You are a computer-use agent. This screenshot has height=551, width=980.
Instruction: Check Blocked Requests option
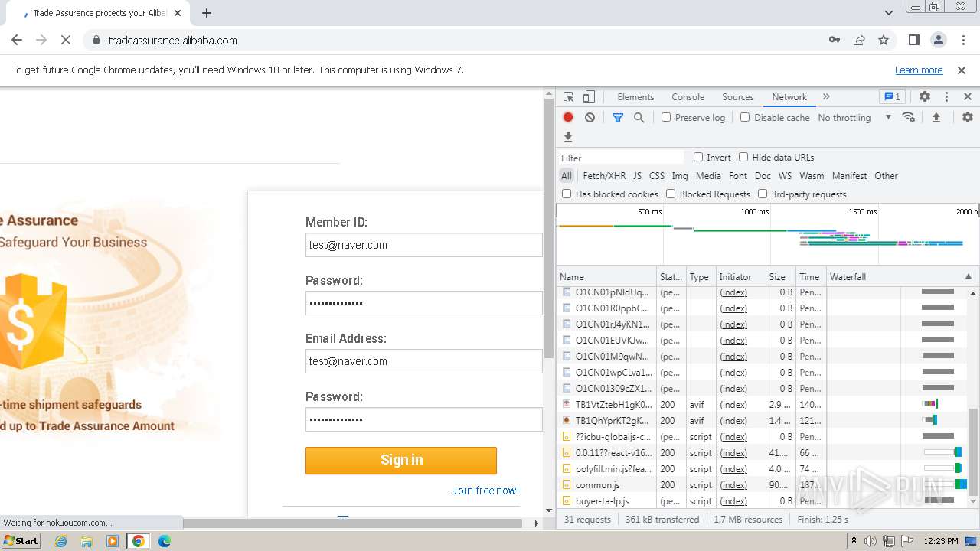tap(671, 194)
